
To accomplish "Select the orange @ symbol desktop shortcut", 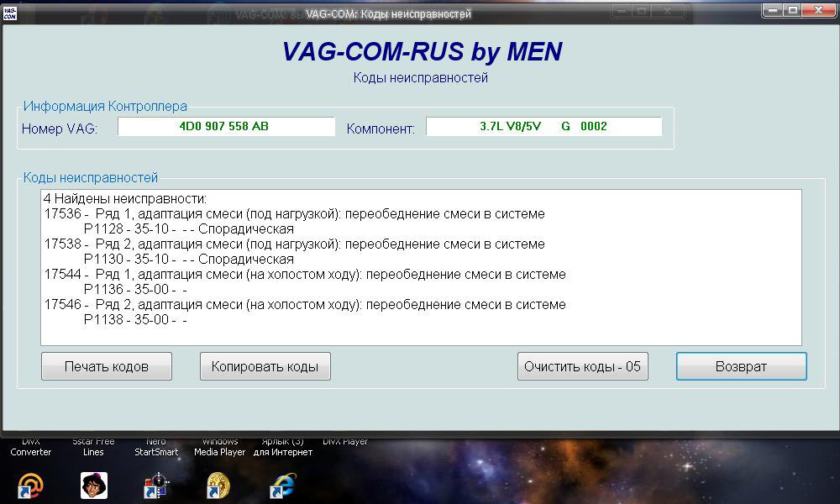I will coord(31,485).
